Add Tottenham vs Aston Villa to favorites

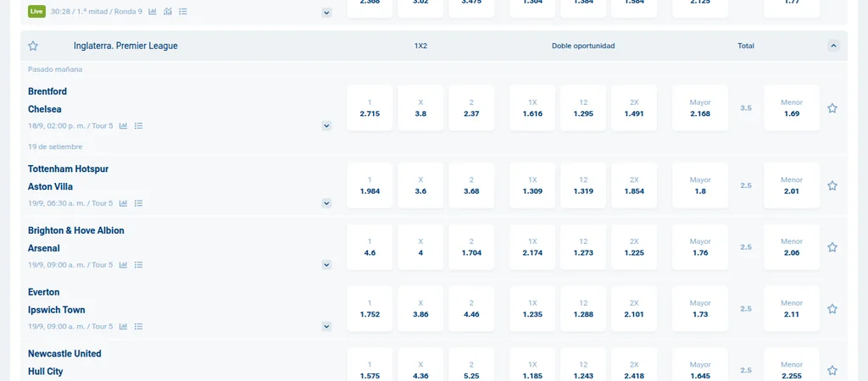(832, 185)
